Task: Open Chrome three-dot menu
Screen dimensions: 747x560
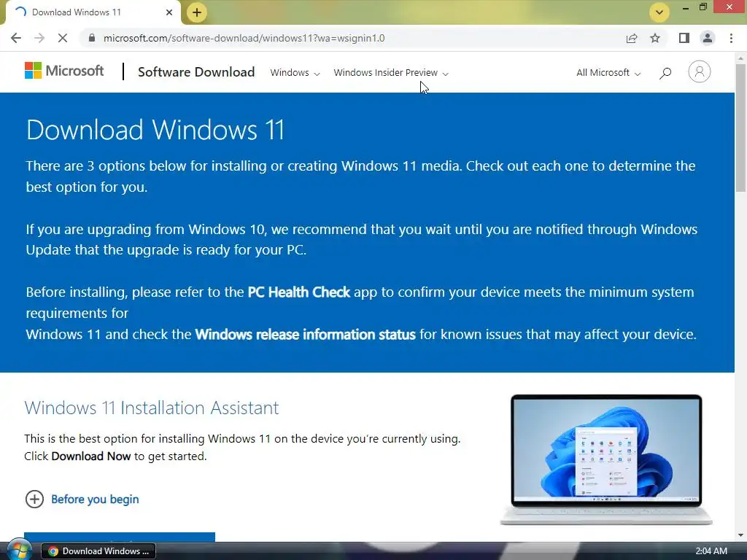Action: coord(731,38)
